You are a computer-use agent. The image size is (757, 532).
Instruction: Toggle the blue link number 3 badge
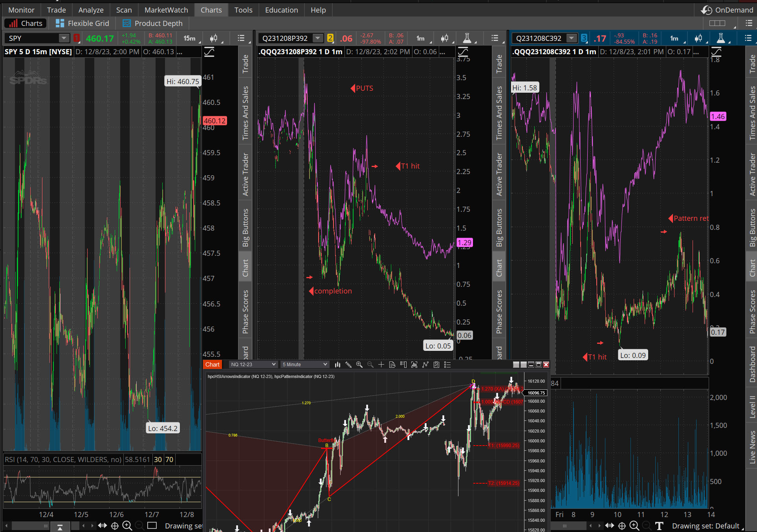point(584,38)
